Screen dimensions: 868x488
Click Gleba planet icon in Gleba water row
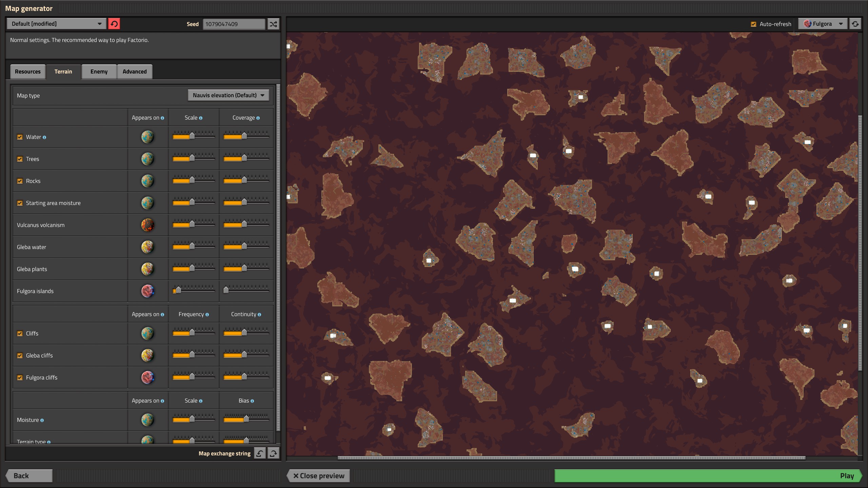[x=147, y=247]
